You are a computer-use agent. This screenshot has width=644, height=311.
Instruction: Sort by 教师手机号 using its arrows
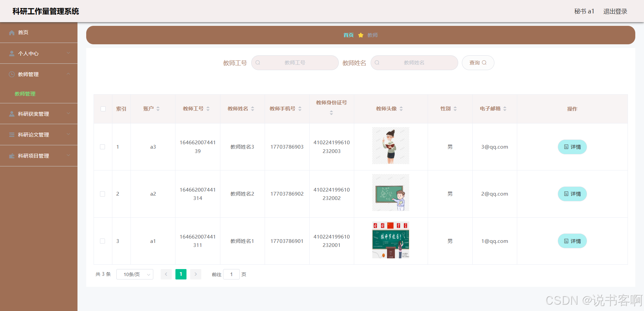click(x=300, y=109)
